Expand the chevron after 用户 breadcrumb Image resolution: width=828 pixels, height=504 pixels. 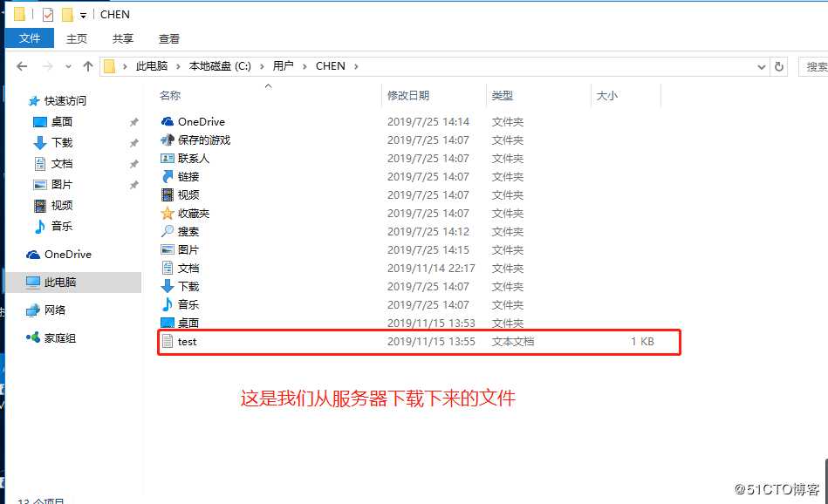pos(305,66)
